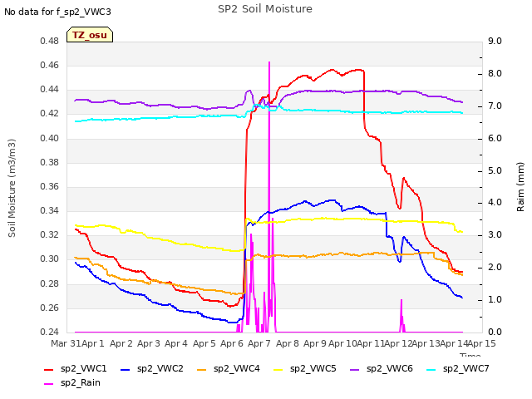Click the small Apr 12 rain spike
This screenshot has height=399, width=532.
pyautogui.click(x=401, y=316)
